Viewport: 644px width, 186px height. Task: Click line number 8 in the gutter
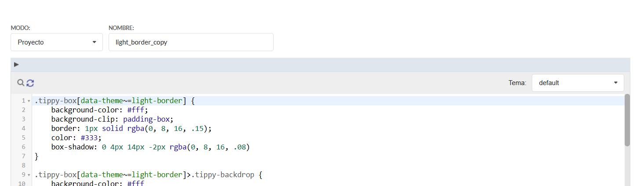pos(23,166)
